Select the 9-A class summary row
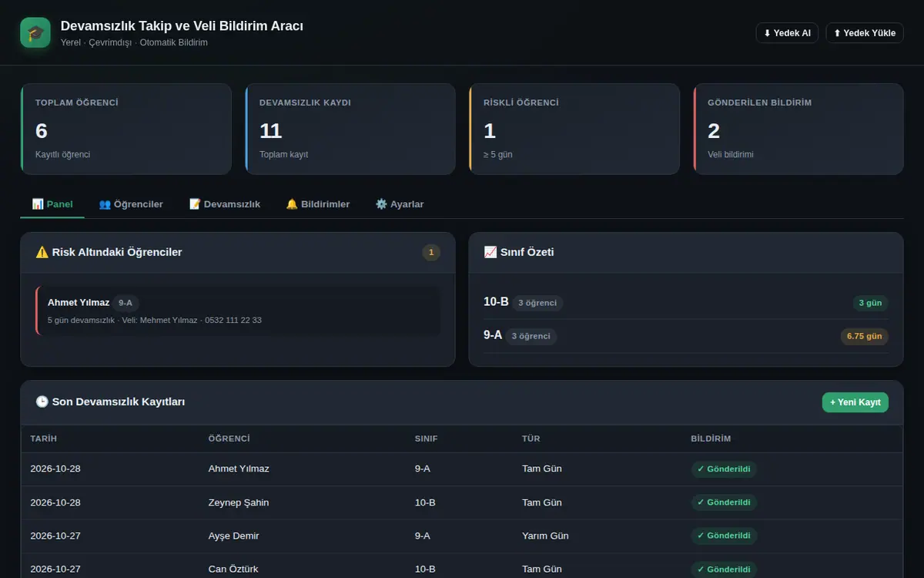 click(x=686, y=336)
